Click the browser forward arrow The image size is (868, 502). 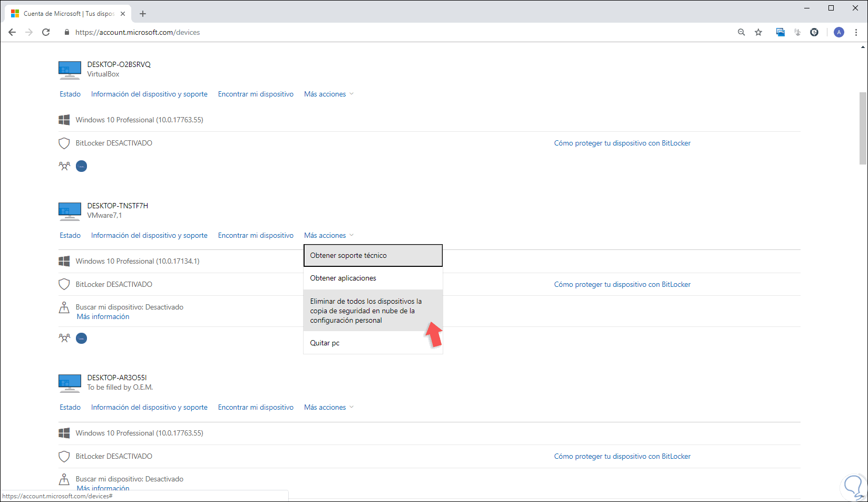click(x=29, y=32)
